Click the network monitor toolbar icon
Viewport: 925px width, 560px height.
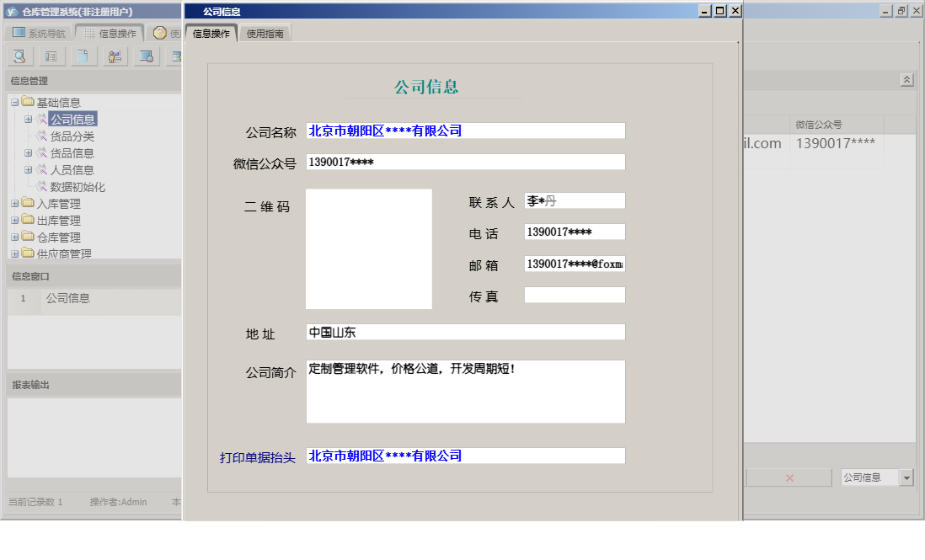[x=147, y=56]
